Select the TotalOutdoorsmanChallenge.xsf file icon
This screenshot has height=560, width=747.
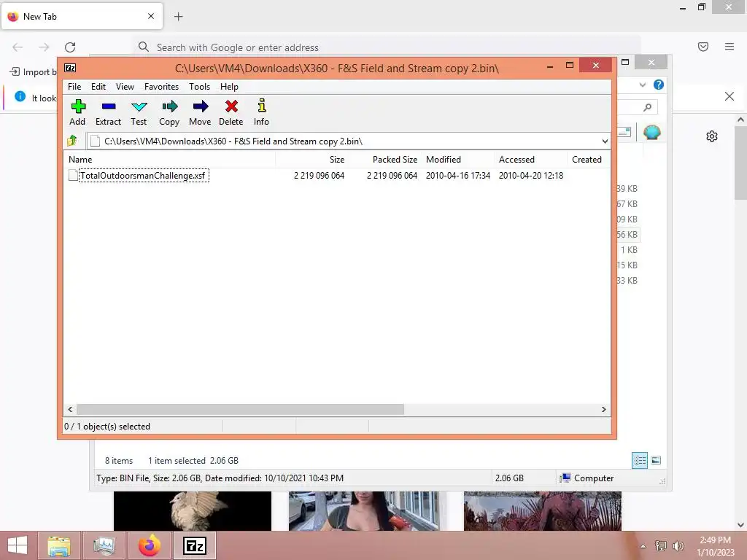[x=73, y=175]
